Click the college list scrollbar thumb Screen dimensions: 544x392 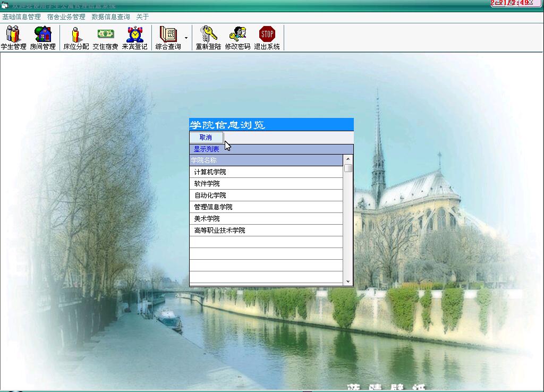pyautogui.click(x=348, y=168)
